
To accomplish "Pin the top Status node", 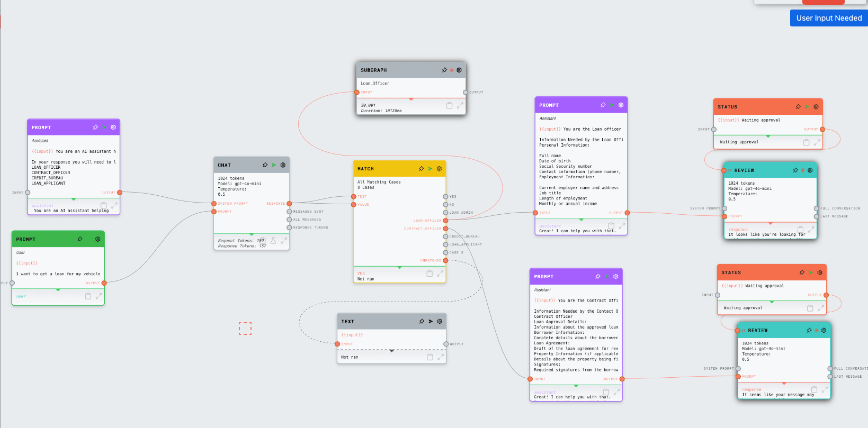I will pos(798,107).
